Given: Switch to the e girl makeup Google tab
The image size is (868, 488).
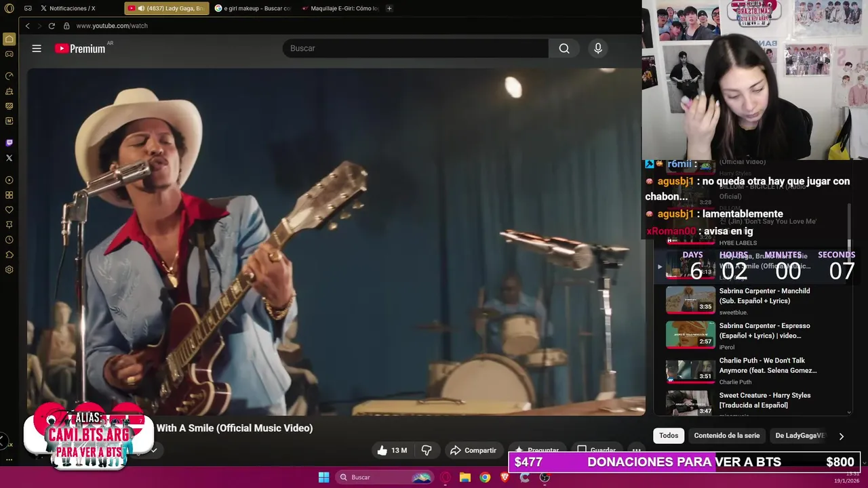Looking at the screenshot, I should pos(253,8).
